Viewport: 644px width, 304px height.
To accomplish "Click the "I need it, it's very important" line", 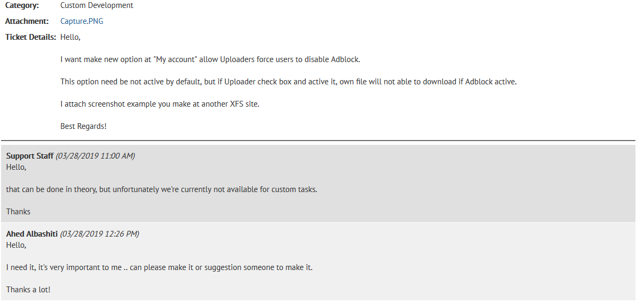I will pos(159,267).
